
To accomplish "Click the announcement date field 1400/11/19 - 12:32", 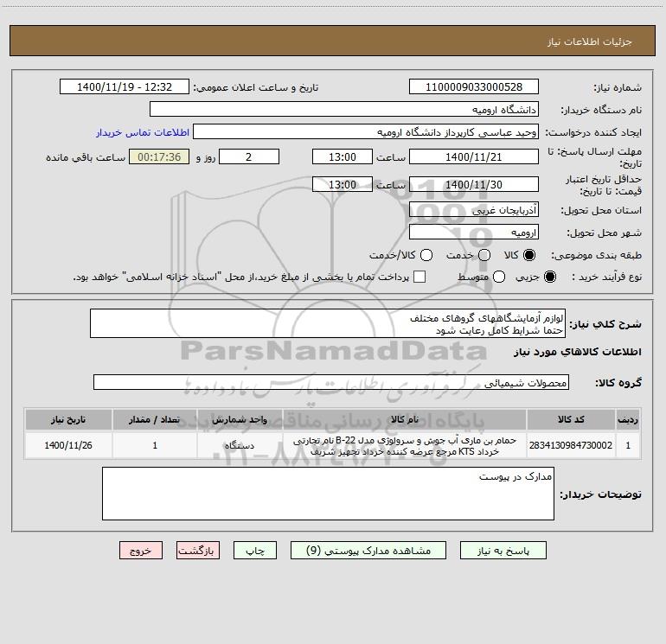I will coord(124,87).
